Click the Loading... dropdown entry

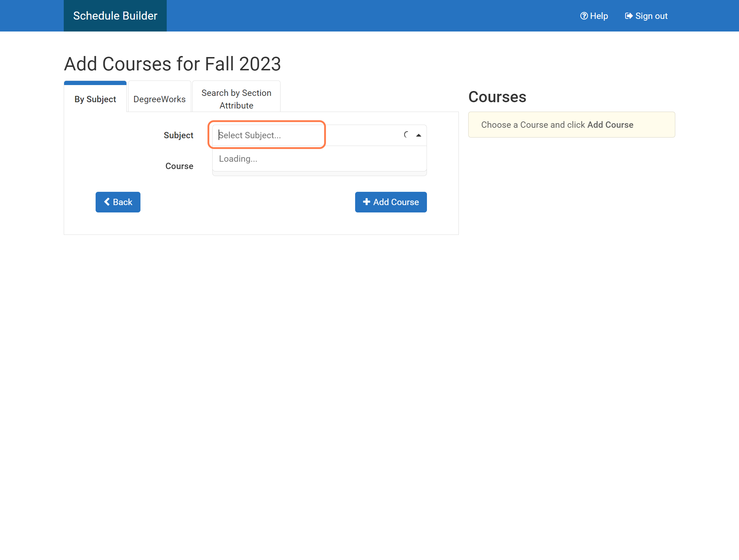[319, 159]
